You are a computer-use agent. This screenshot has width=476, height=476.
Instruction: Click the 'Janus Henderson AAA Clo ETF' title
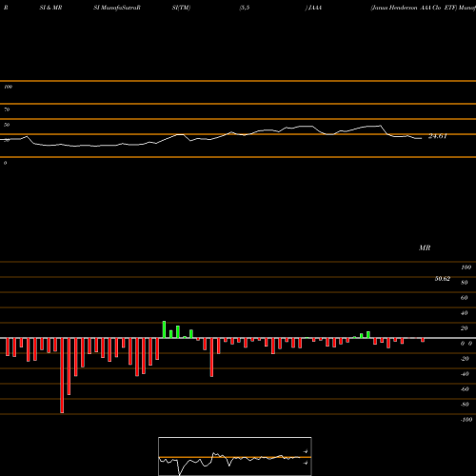[x=413, y=8]
